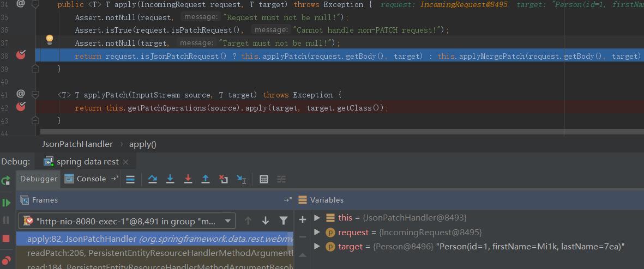Toggle the breakpoint on line 38
Viewport: 644px width, 269px height.
coord(21,55)
